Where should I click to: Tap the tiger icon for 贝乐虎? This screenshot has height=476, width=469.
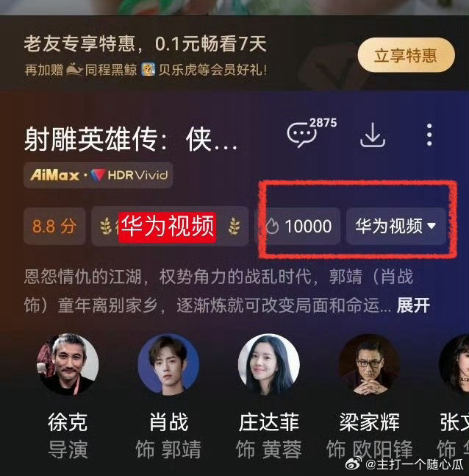point(148,69)
